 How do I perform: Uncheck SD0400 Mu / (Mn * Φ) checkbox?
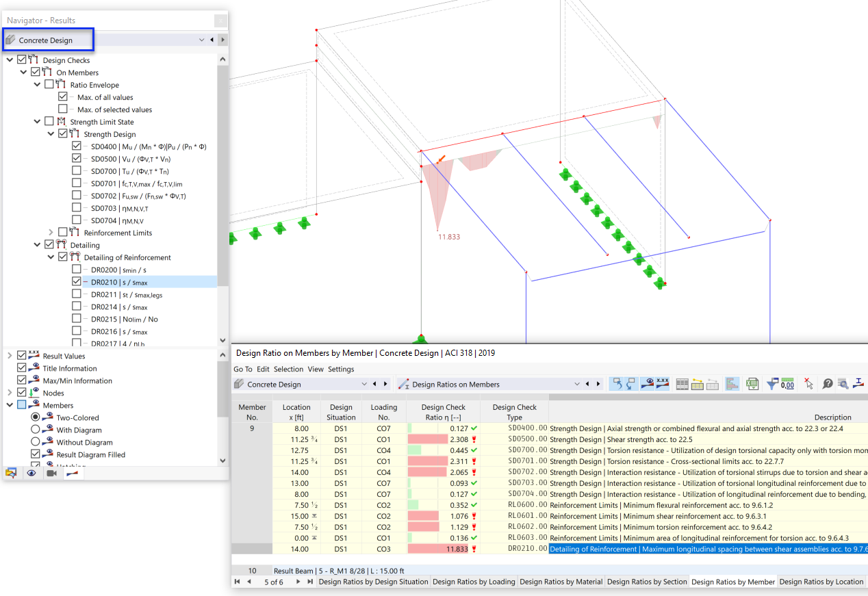(x=77, y=146)
